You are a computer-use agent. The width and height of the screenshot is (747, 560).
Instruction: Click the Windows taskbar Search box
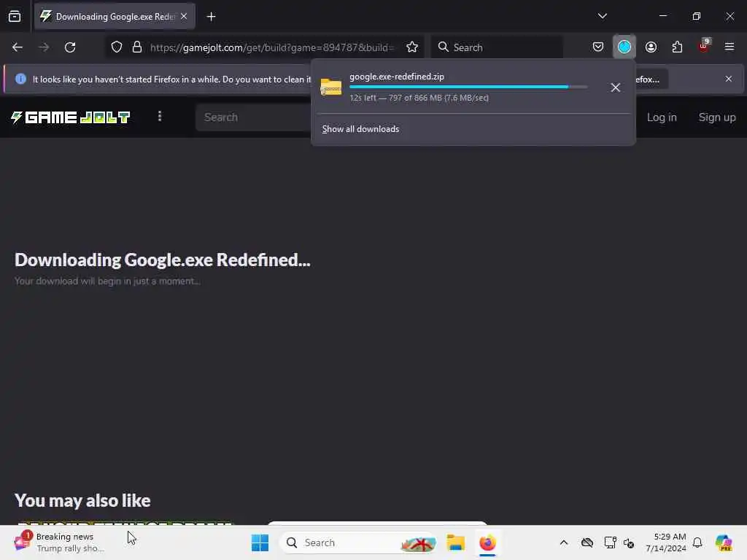[x=358, y=542]
